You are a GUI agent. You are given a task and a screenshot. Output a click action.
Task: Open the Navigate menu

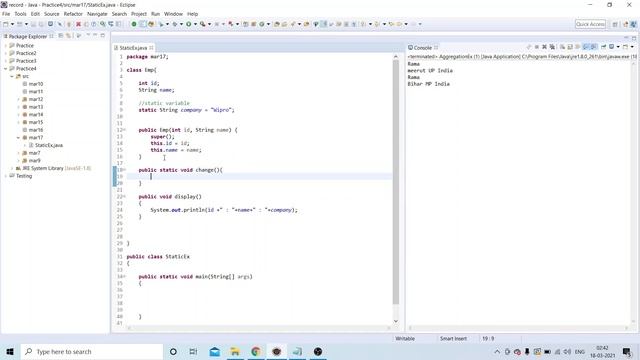click(x=97, y=14)
